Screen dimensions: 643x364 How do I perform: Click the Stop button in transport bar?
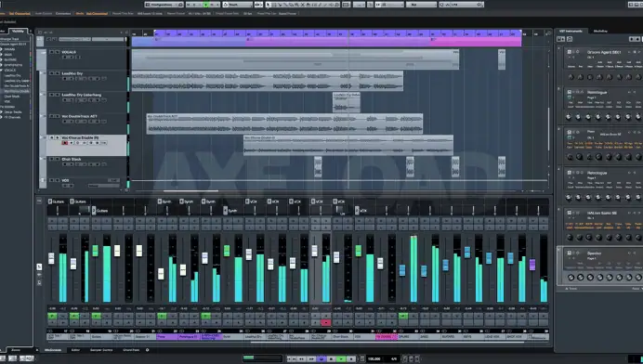tap(332, 358)
